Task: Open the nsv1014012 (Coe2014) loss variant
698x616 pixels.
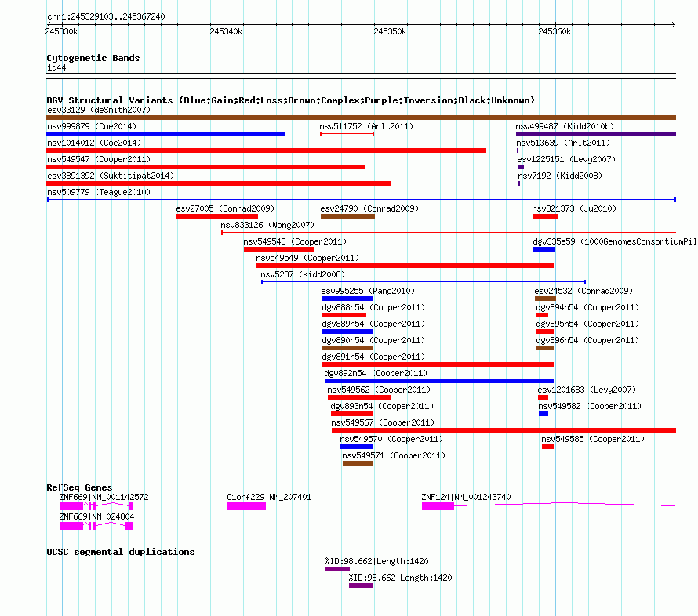Action: (x=266, y=150)
